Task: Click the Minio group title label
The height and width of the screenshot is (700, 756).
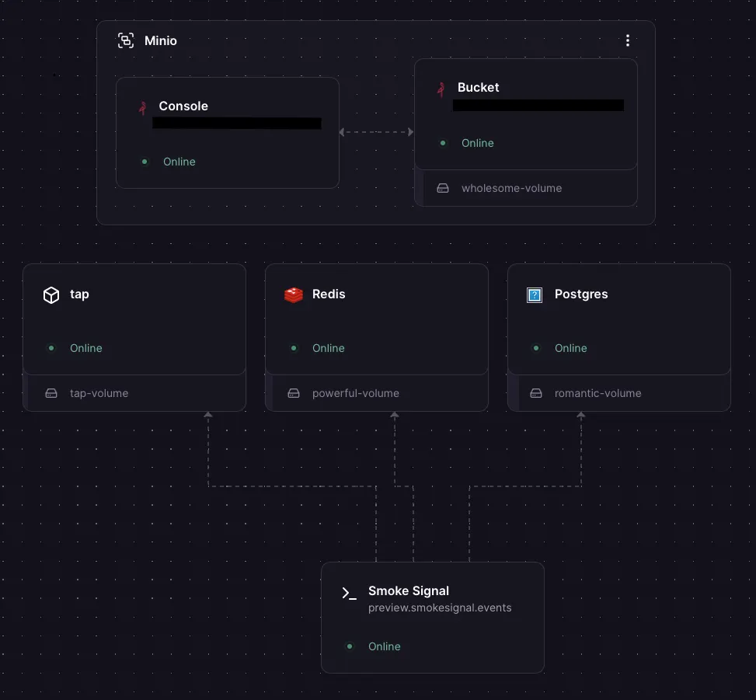Action: click(161, 40)
